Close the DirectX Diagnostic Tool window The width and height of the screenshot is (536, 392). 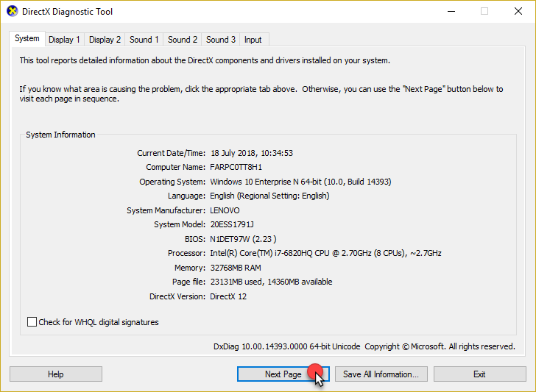tap(518, 11)
